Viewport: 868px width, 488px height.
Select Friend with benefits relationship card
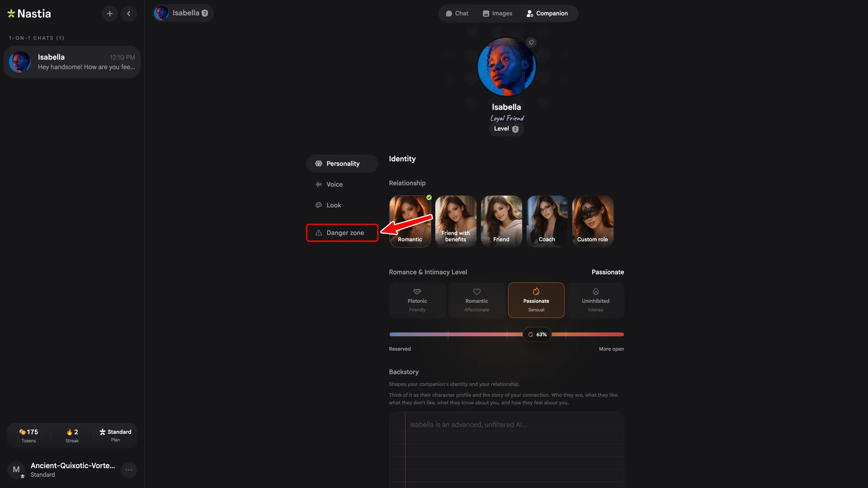click(456, 221)
